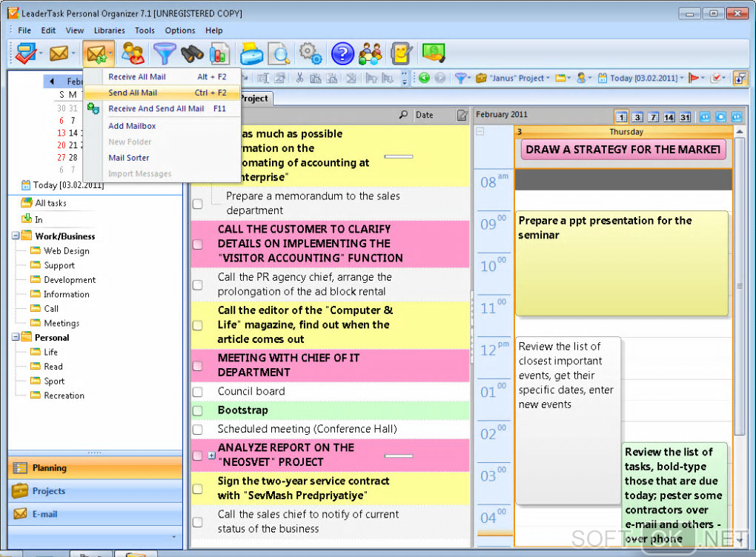
Task: Switch to the Planning panel
Action: [96, 468]
